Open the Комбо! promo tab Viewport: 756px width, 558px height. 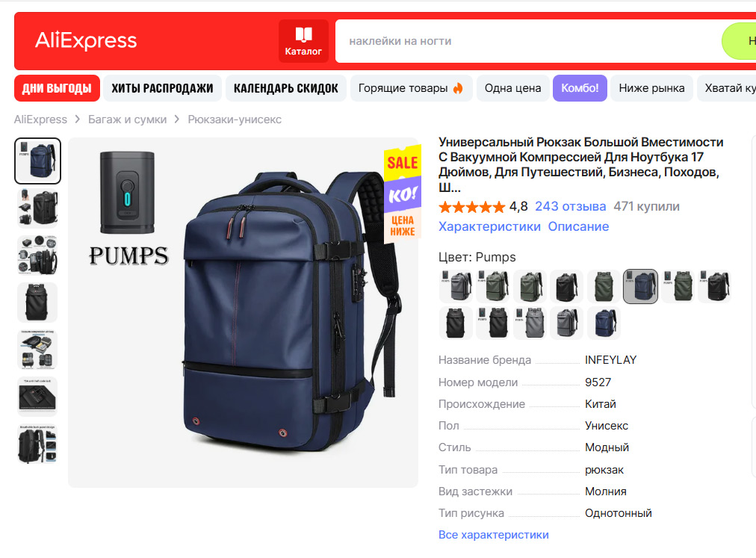580,88
